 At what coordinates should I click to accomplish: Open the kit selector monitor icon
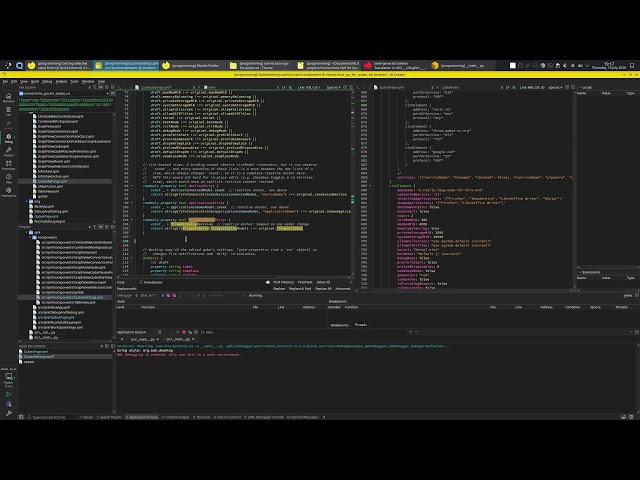tap(9, 378)
